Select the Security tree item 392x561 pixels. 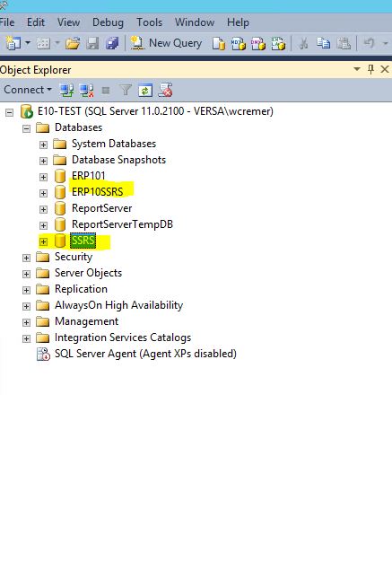click(x=74, y=257)
